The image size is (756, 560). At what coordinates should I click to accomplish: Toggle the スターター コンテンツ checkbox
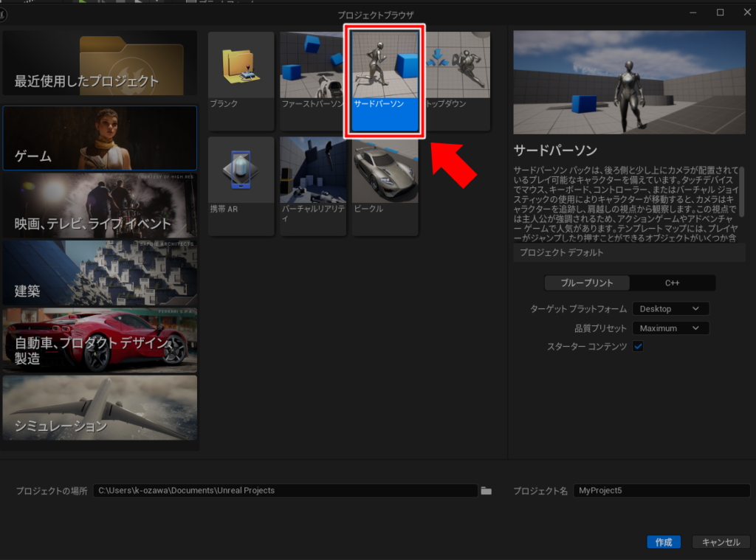click(638, 347)
